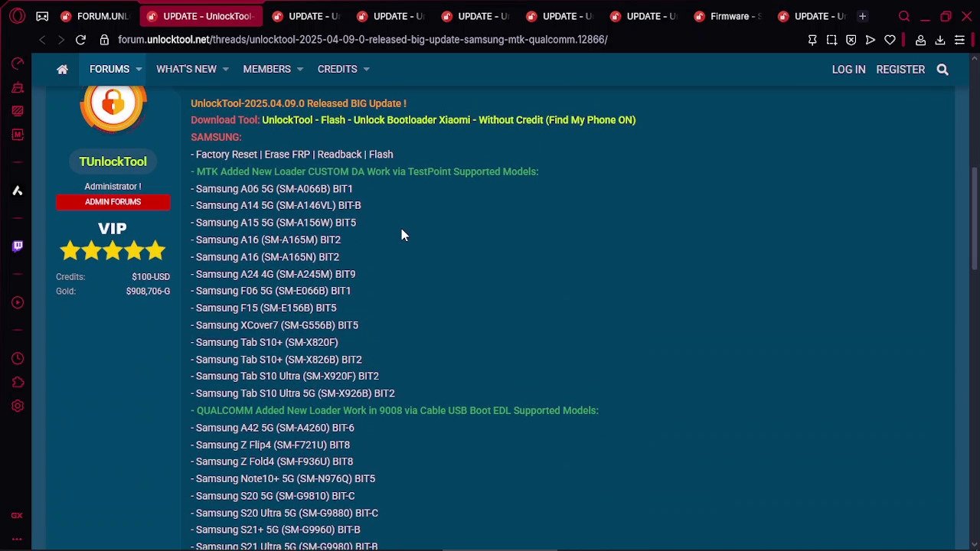This screenshot has width=980, height=551.
Task: Open the red M sidebar icon
Action: 17,135
